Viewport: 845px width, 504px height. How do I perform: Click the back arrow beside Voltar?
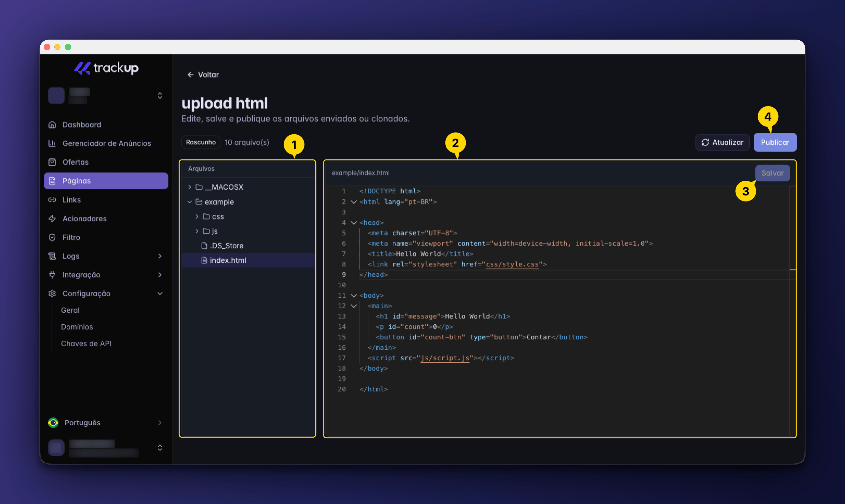191,74
